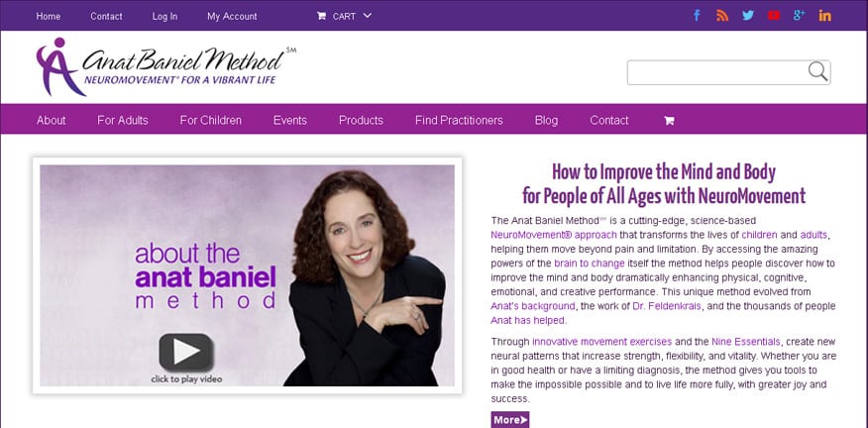This screenshot has height=428, width=868.
Task: Open the cart icon in purple navigation bar
Action: (669, 120)
